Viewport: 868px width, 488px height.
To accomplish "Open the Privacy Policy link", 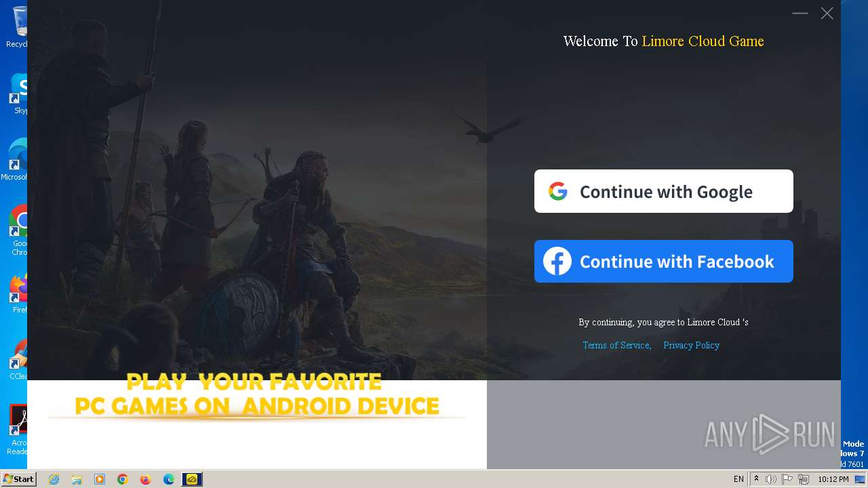I will [x=691, y=345].
